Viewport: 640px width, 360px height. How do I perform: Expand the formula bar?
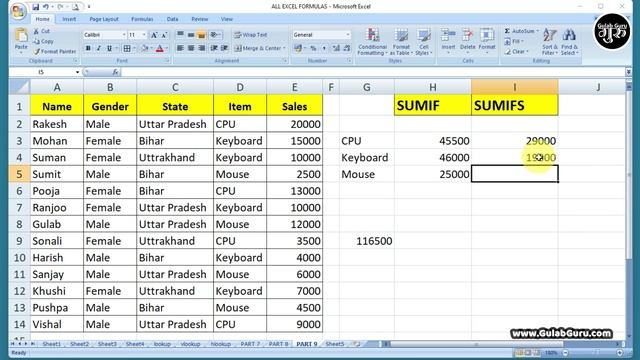pyautogui.click(x=628, y=72)
